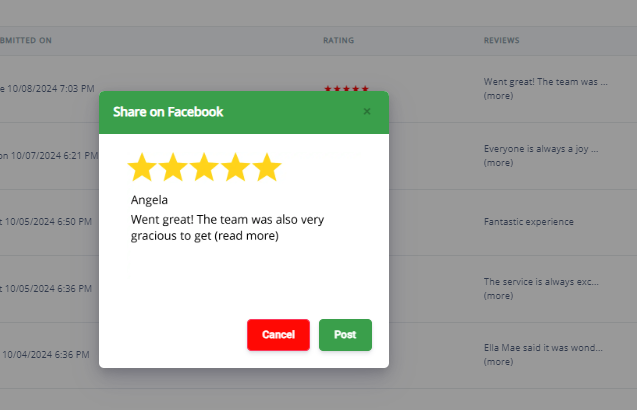Click the REVIEWS column header
The image size is (637, 410).
tap(501, 40)
